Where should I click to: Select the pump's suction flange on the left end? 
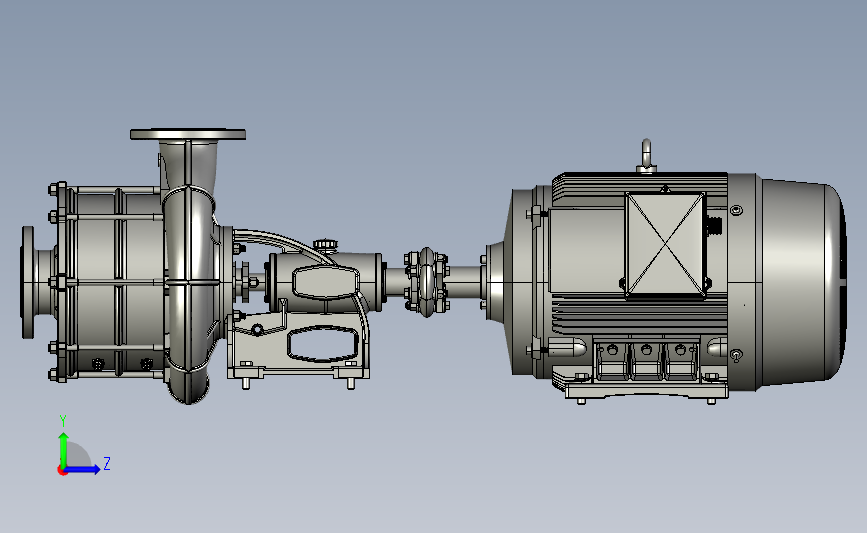[28, 282]
